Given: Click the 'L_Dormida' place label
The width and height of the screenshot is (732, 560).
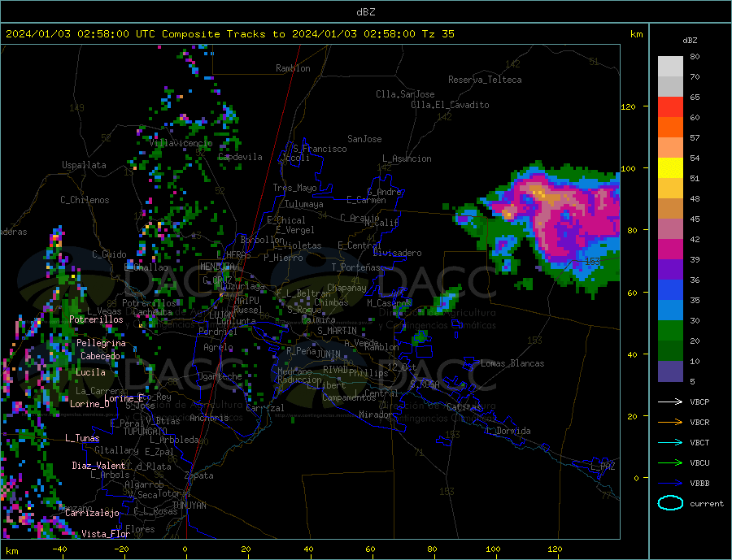Looking at the screenshot, I should click(x=509, y=431).
